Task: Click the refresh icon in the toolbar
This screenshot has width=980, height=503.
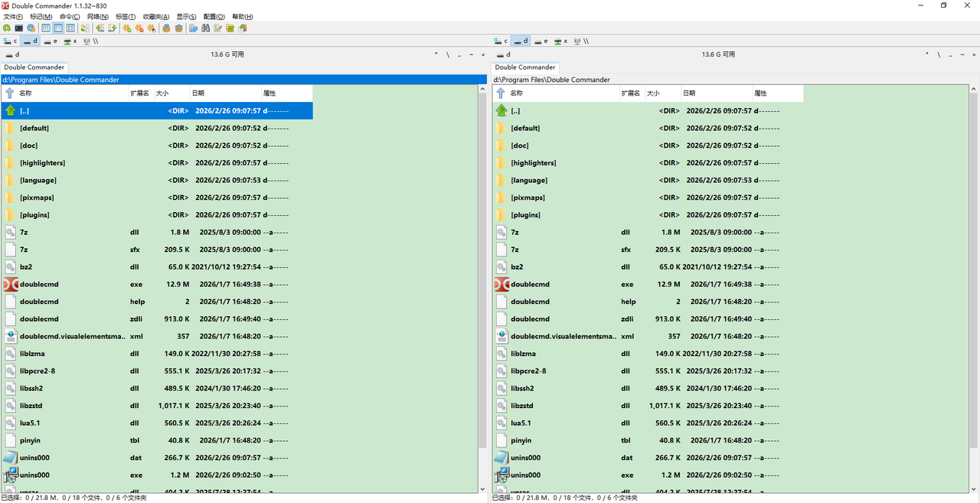Action: click(x=7, y=28)
